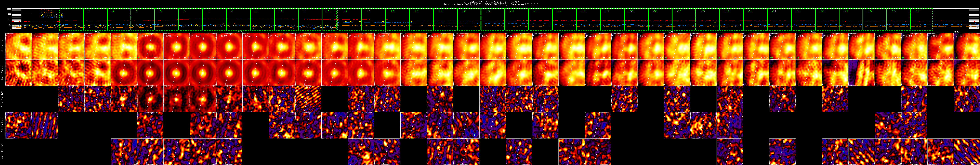Select time interval 1 in the lightcurve plot

[71, 19]
